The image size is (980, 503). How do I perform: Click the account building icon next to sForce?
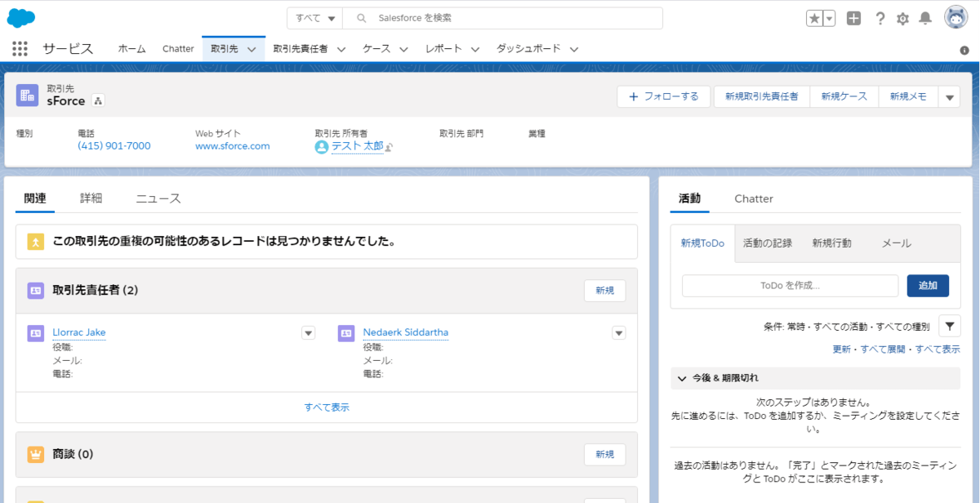pos(28,95)
